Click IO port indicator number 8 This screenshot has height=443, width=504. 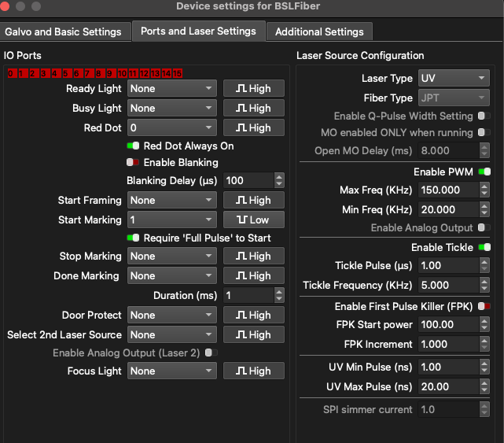point(100,73)
